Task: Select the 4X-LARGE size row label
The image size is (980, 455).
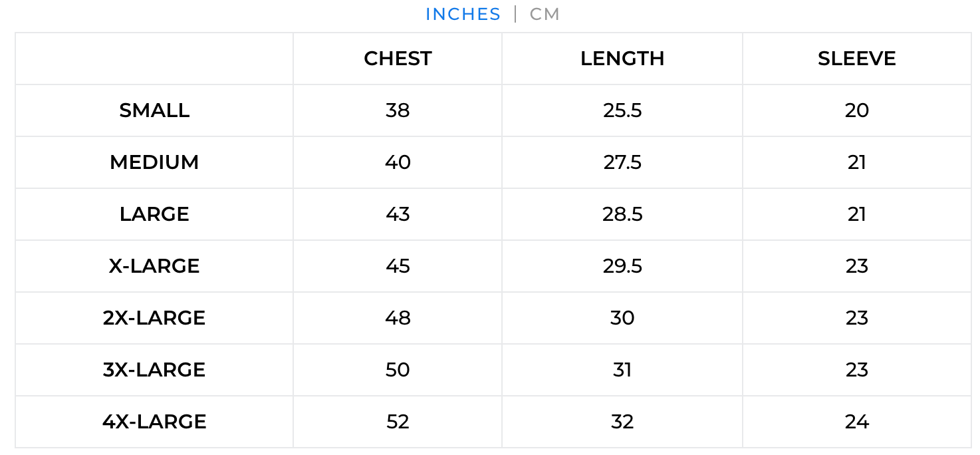Action: 154,422
